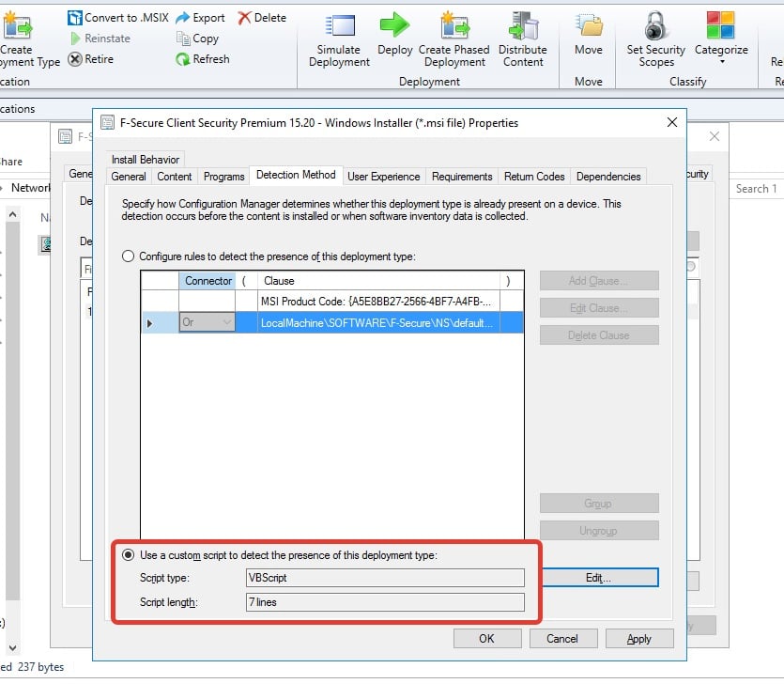The height and width of the screenshot is (699, 784).
Task: Click the row selector arrow for Or clause
Action: [149, 323]
